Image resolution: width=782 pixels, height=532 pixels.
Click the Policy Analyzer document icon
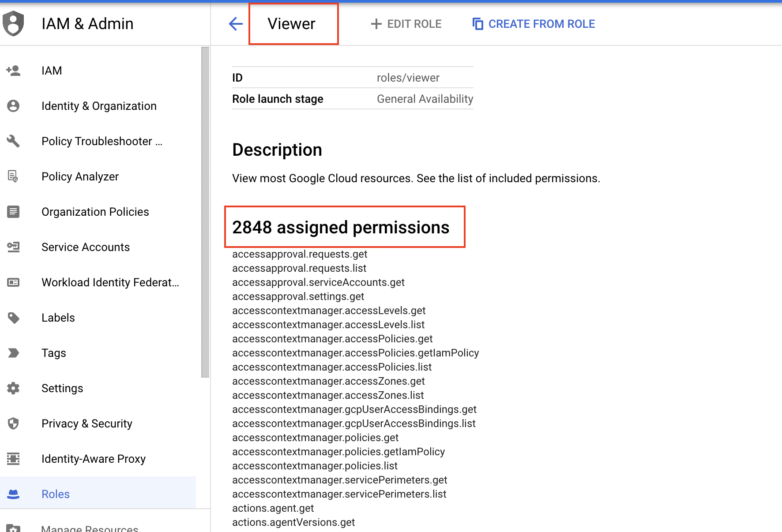[13, 176]
